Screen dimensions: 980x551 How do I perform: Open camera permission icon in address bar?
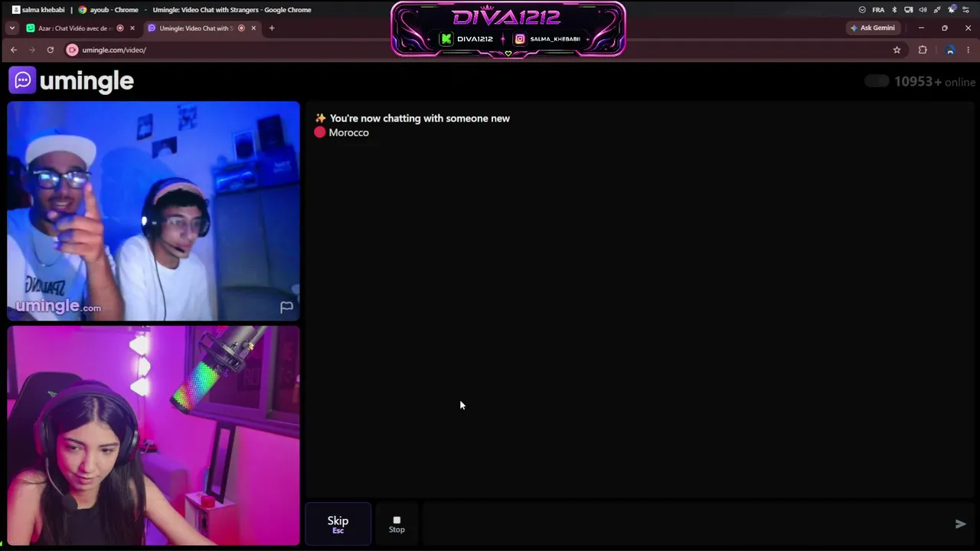pyautogui.click(x=72, y=50)
